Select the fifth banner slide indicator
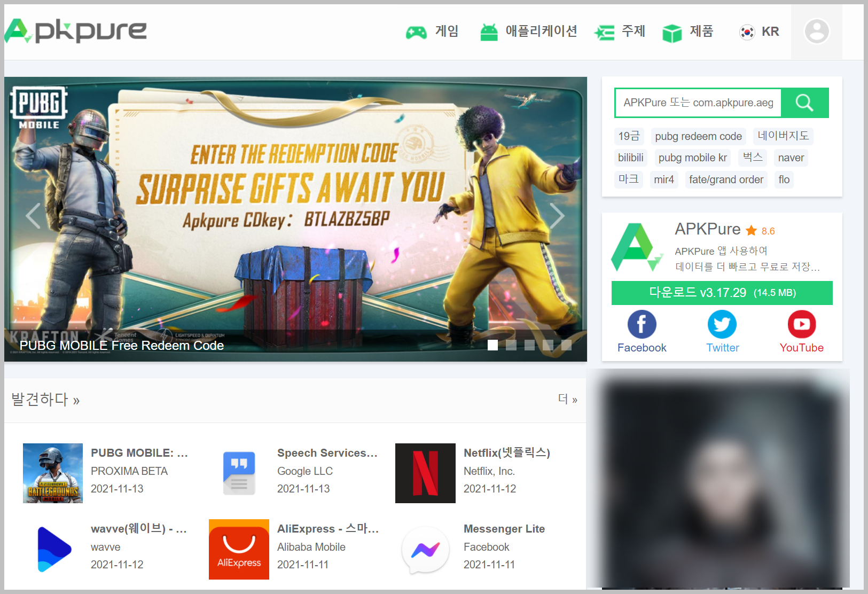The width and height of the screenshot is (868, 594). click(566, 345)
